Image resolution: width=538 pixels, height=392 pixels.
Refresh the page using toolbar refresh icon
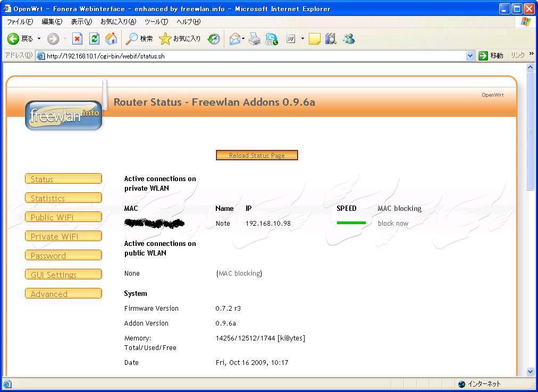(94, 39)
